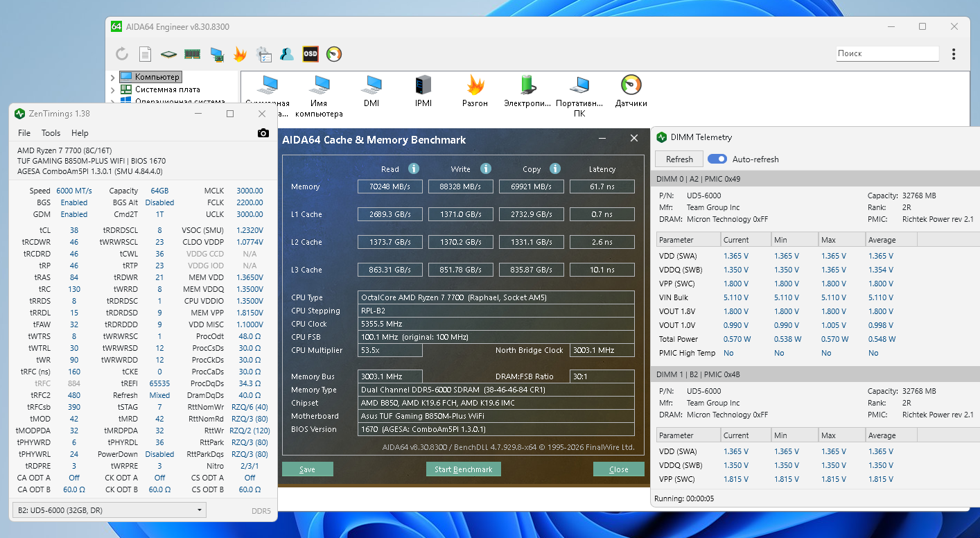Take a screenshot with ZenTimings camera icon
980x538 pixels.
[x=263, y=133]
